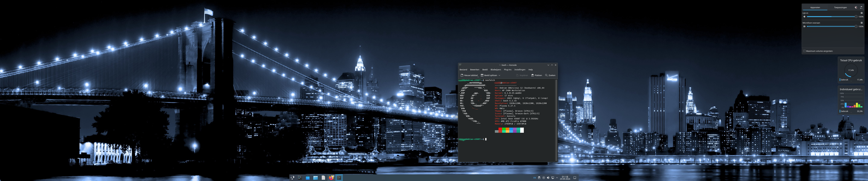868x181 pixels.
Task: Click the Beeld splitsen toolbar button
Action: (x=489, y=76)
